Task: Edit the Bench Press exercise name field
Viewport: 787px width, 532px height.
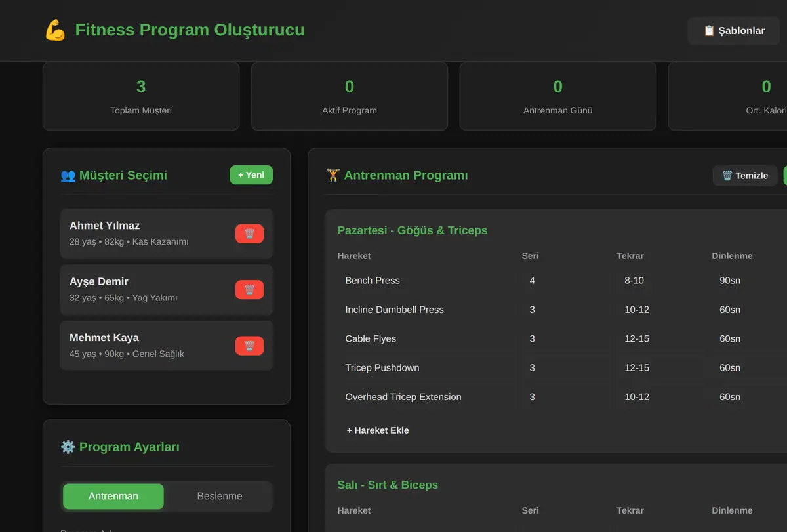Action: click(x=426, y=281)
